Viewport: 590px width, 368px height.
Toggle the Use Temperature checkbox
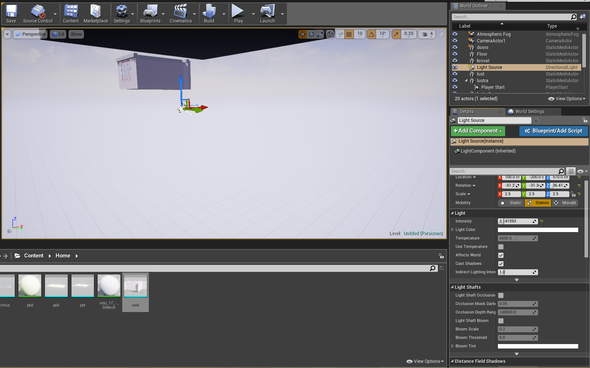pyautogui.click(x=501, y=247)
